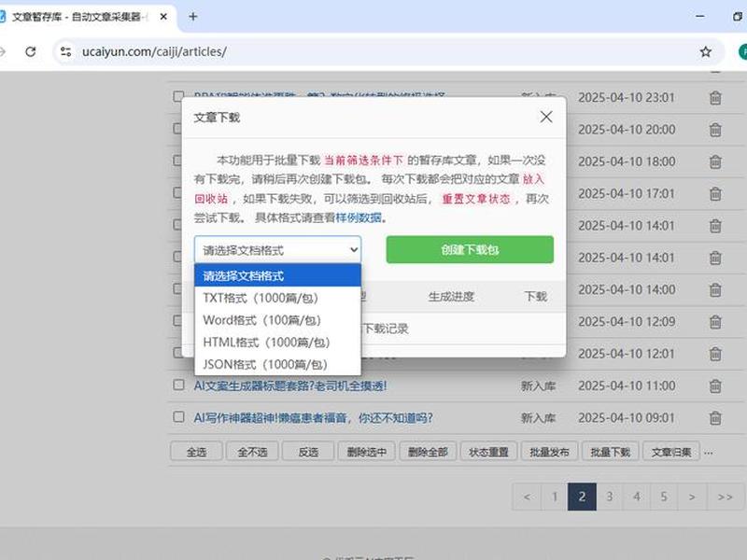Screen dimensions: 747x560
Task: Open article AI文案生成器标题套路?老司机全摸透!
Action: pyautogui.click(x=290, y=385)
